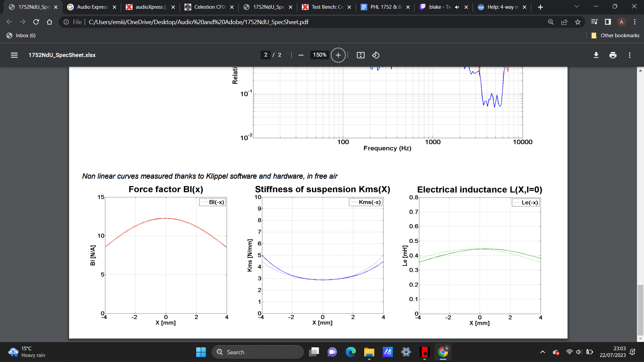Open Inbox (6) bookmark

[21, 36]
